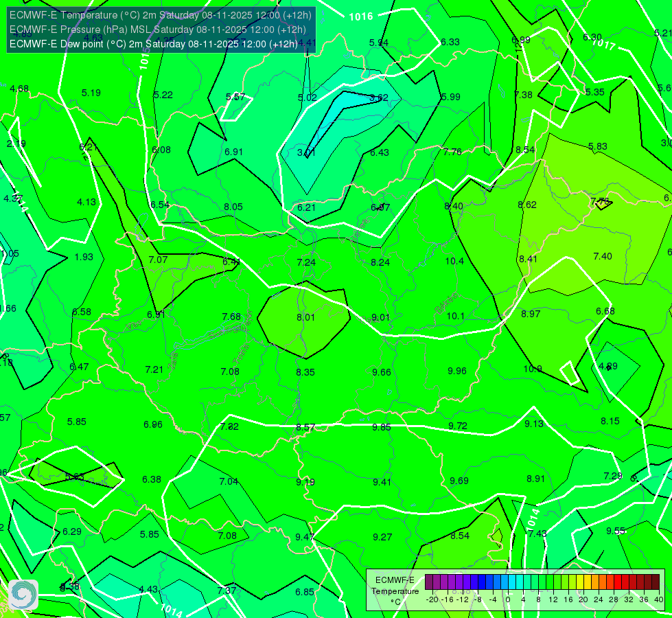Click the 1016 isobar label

tap(361, 16)
